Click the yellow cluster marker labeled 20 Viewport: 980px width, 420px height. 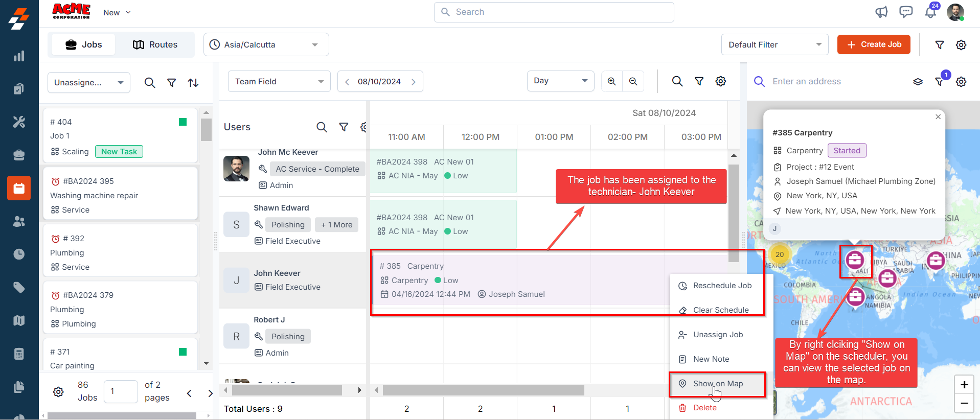(x=780, y=254)
